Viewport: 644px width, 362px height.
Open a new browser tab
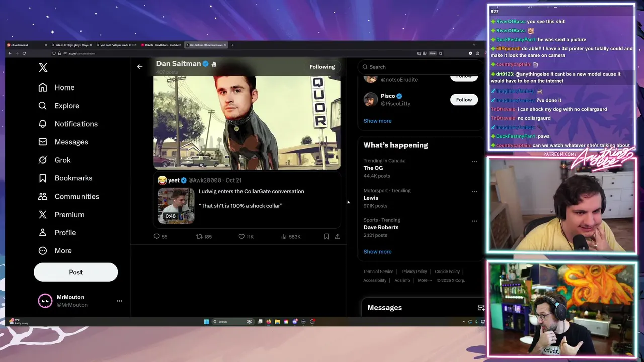point(232,45)
